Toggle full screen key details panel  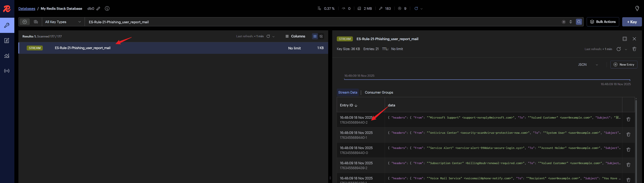pos(625,39)
